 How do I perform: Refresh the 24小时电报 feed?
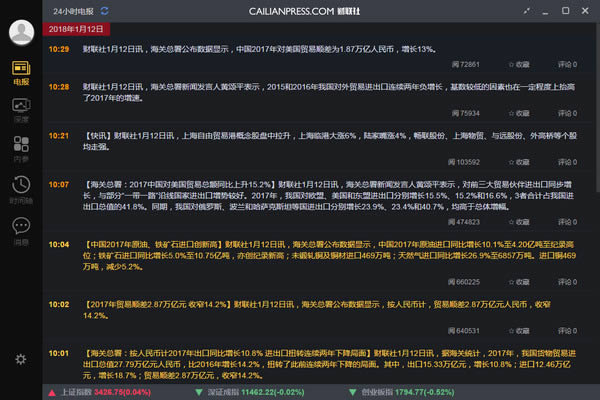[106, 9]
